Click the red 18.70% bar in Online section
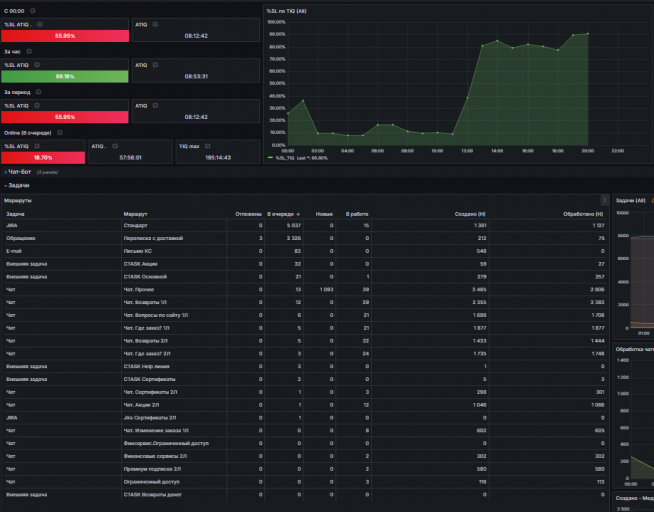 pyautogui.click(x=43, y=158)
